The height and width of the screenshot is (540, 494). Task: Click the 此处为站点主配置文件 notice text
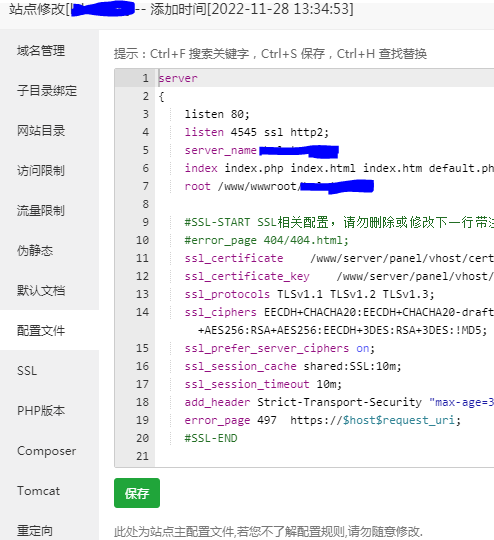tap(268, 531)
